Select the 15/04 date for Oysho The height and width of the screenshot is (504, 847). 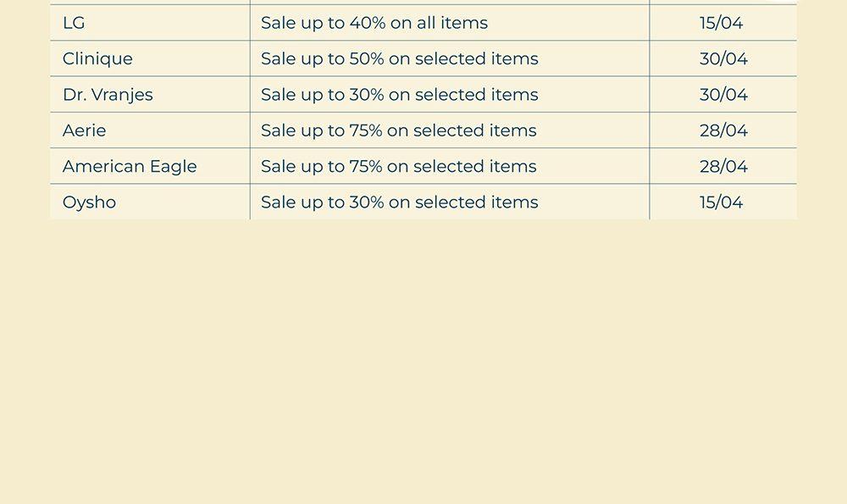(721, 202)
